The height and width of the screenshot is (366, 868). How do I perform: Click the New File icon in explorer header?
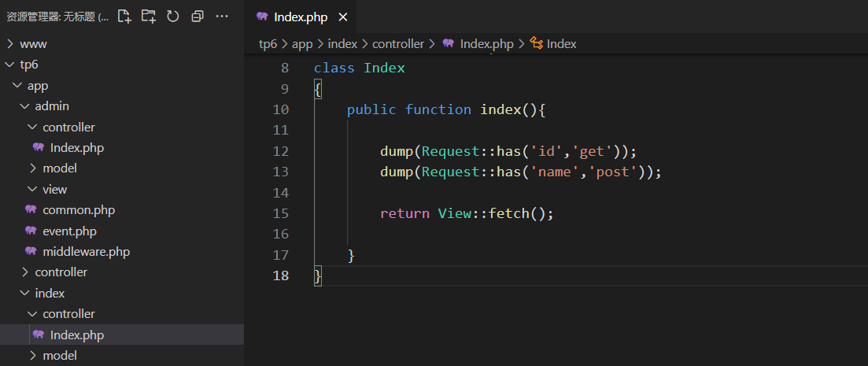[124, 17]
